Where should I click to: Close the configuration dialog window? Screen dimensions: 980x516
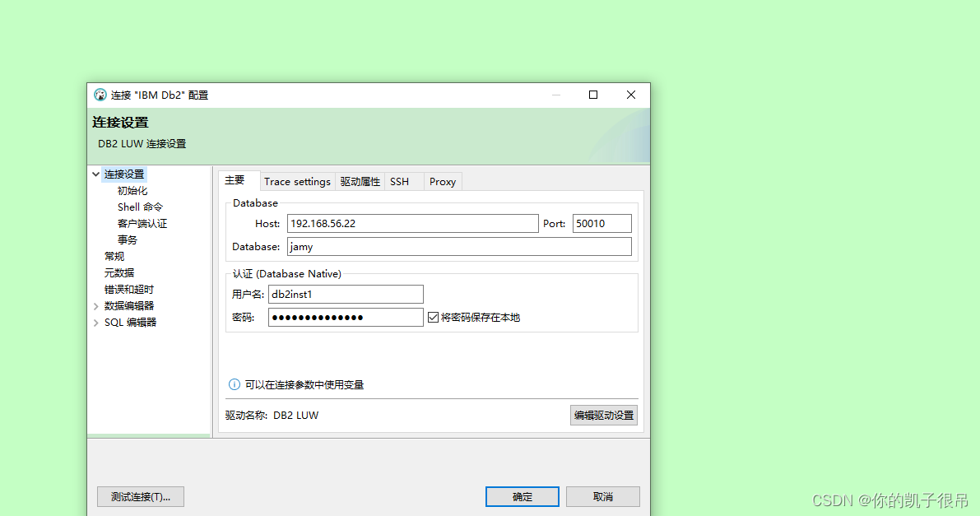631,95
